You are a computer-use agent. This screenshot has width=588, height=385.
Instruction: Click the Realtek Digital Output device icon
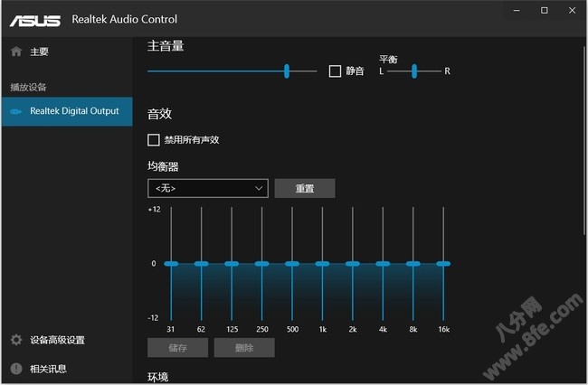coord(15,111)
